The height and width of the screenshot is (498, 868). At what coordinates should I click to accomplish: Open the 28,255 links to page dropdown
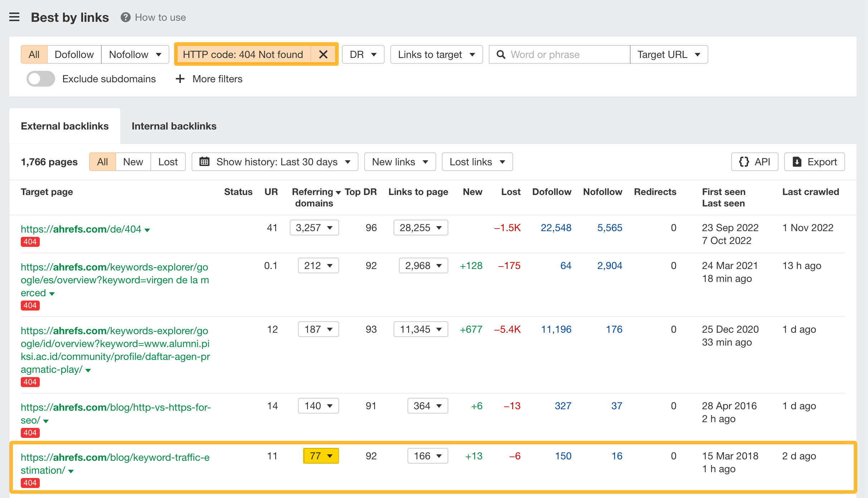coord(421,228)
